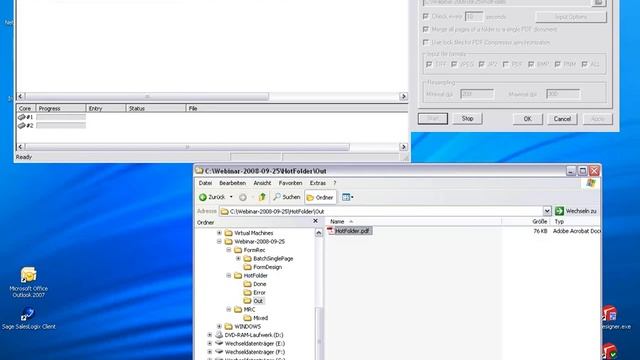Open the Datei menu
The image size is (640, 360).
(x=205, y=183)
